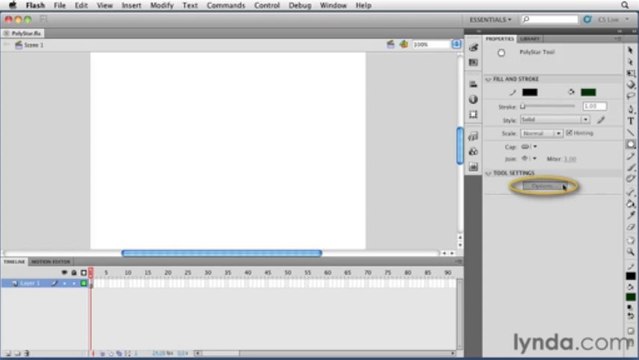The width and height of the screenshot is (639, 360).
Task: Edit stroke style with pencil icon
Action: pos(601,119)
